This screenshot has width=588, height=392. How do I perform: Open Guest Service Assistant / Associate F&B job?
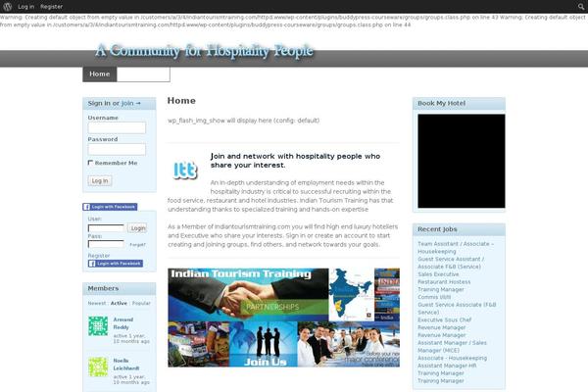(451, 263)
